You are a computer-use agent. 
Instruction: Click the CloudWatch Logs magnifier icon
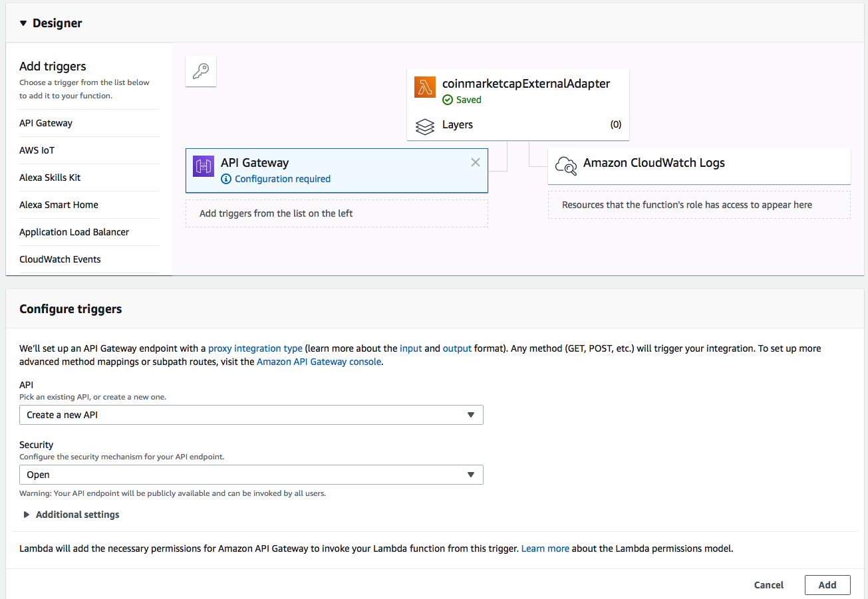pyautogui.click(x=565, y=166)
